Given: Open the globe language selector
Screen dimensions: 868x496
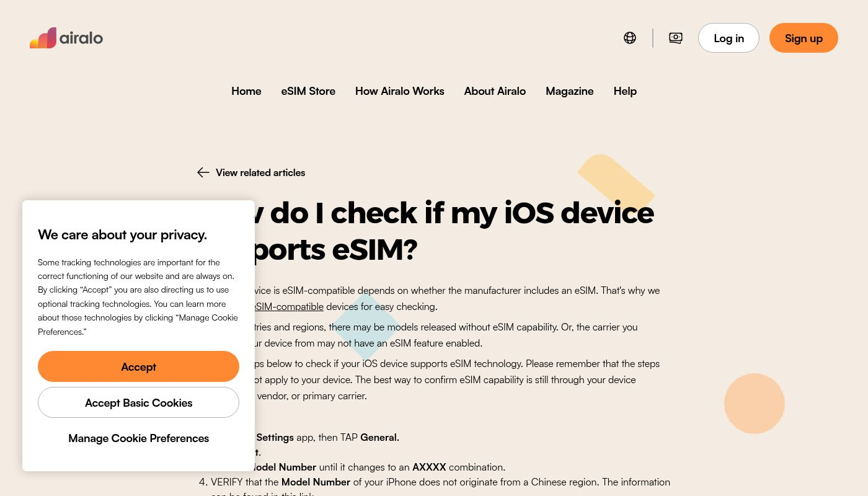Looking at the screenshot, I should tap(630, 38).
